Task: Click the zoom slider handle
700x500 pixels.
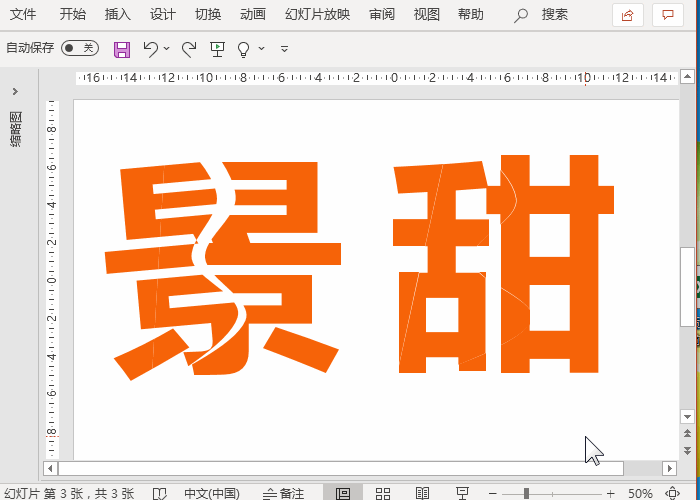Action: 526,493
